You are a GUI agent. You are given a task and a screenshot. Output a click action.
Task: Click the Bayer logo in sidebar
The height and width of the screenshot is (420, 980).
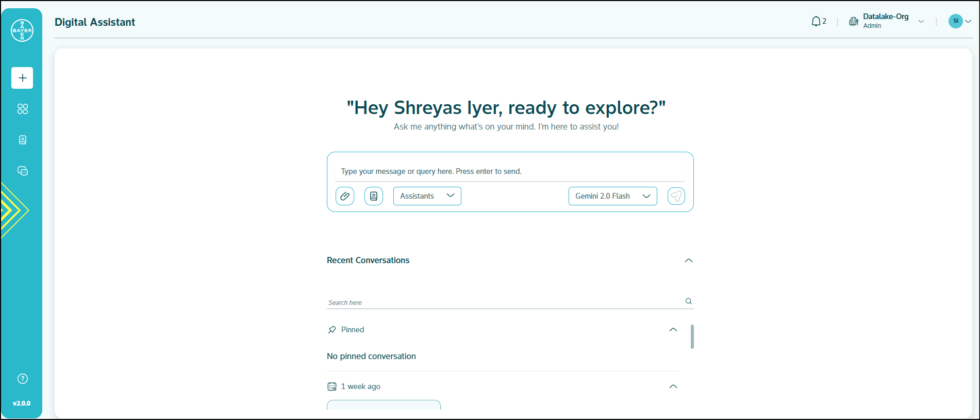coord(22,30)
